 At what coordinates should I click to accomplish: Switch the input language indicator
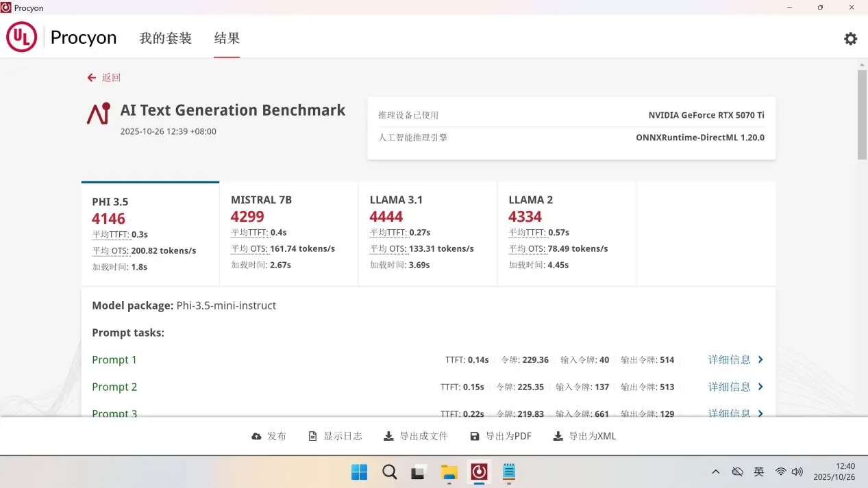(x=759, y=472)
